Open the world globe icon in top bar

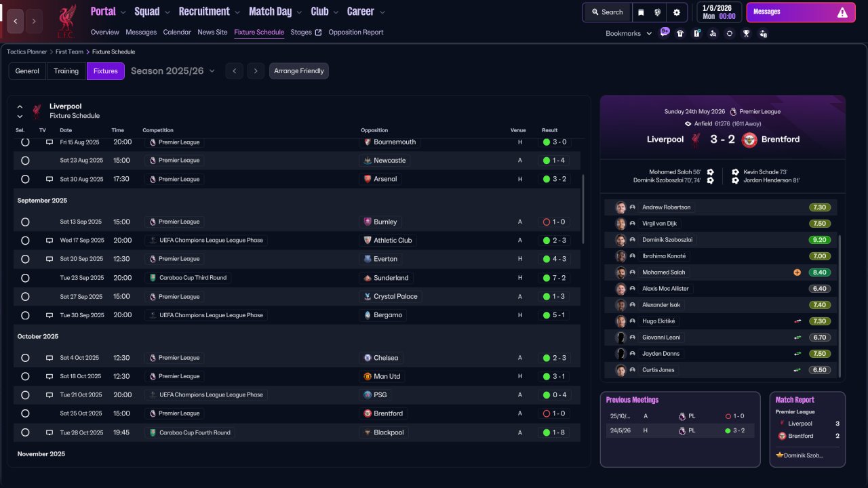tap(657, 12)
